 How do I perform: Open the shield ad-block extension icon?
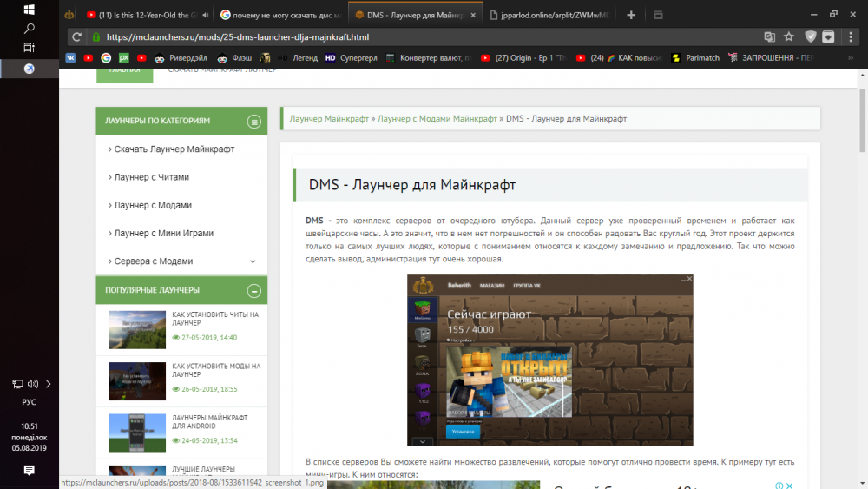pyautogui.click(x=811, y=37)
